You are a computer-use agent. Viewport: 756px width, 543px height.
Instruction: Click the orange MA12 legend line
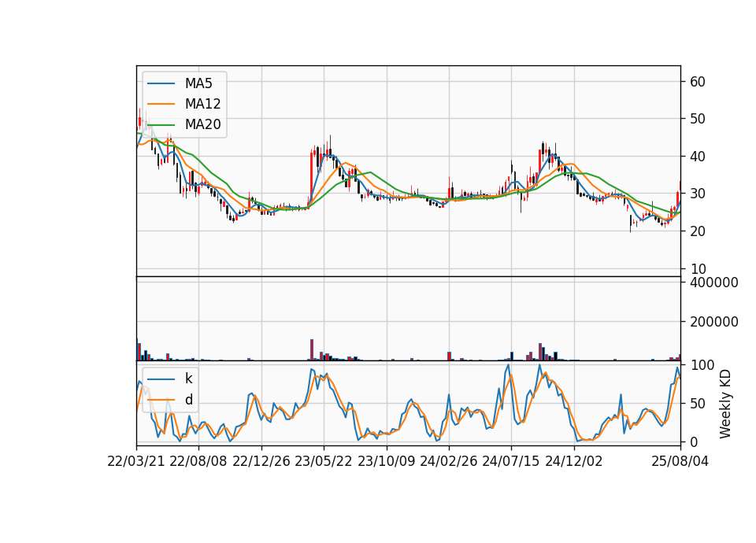pyautogui.click(x=161, y=104)
